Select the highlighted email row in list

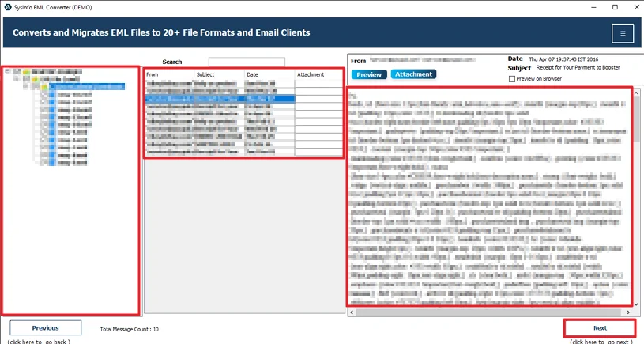coord(220,99)
